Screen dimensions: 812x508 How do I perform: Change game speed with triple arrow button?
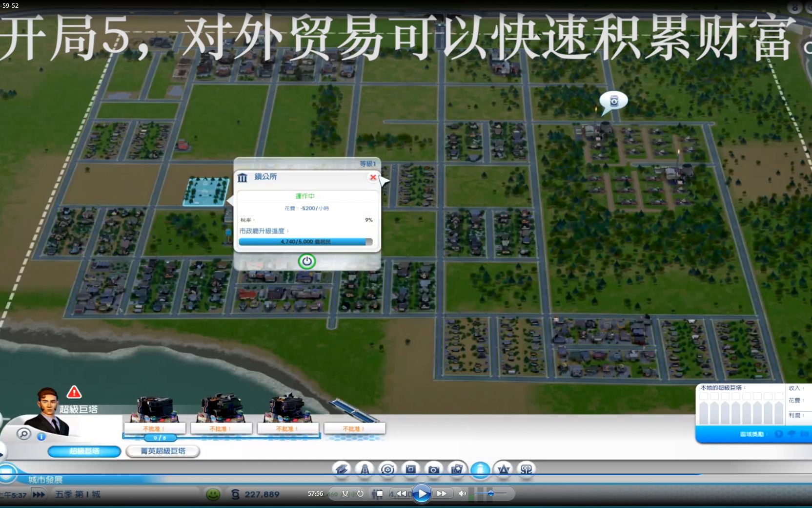(x=39, y=494)
